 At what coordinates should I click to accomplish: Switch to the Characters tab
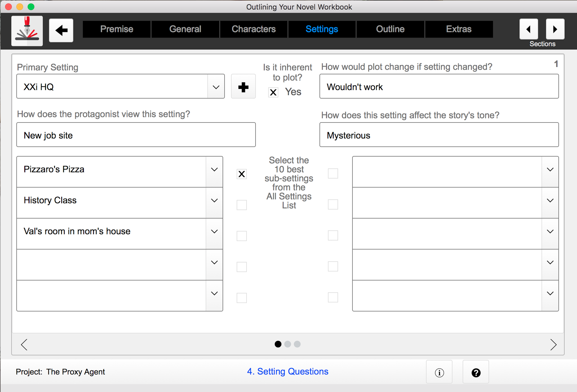(x=254, y=29)
